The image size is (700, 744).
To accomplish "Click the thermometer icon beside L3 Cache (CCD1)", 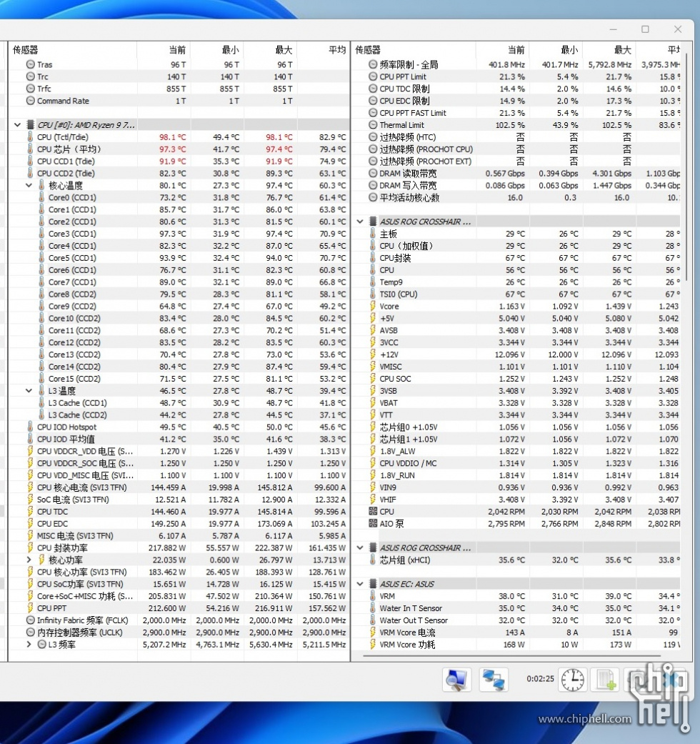I will [41, 403].
